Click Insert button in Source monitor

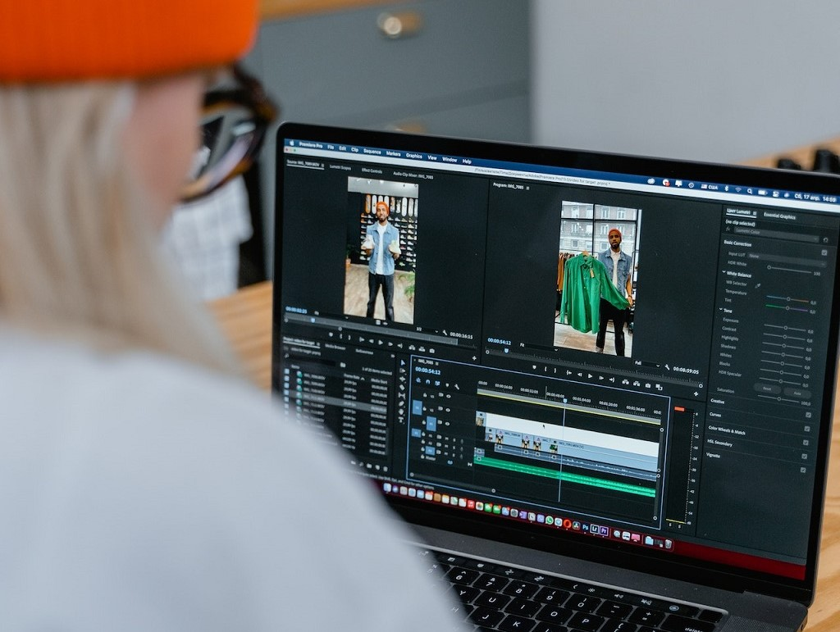412,348
